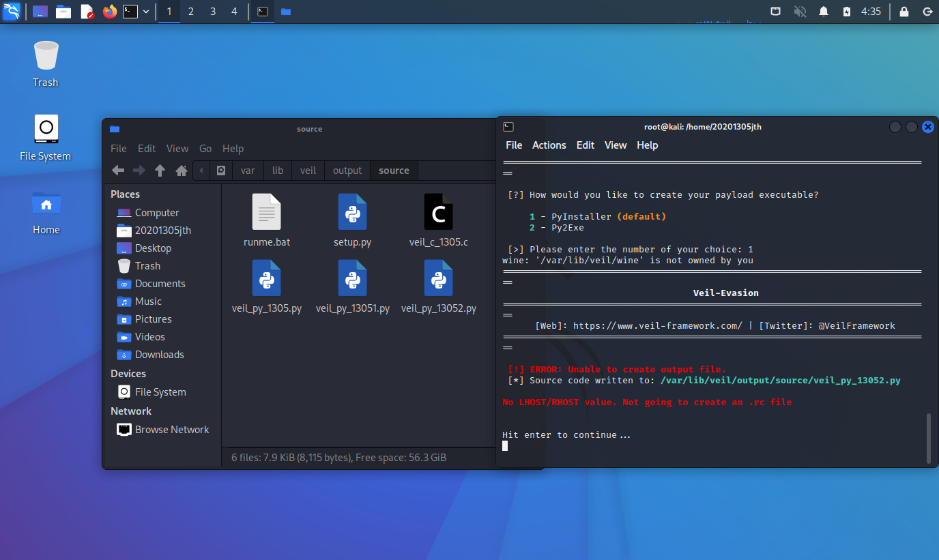Image resolution: width=939 pixels, height=560 pixels.
Task: Select the File System desktop icon
Action: [46, 138]
